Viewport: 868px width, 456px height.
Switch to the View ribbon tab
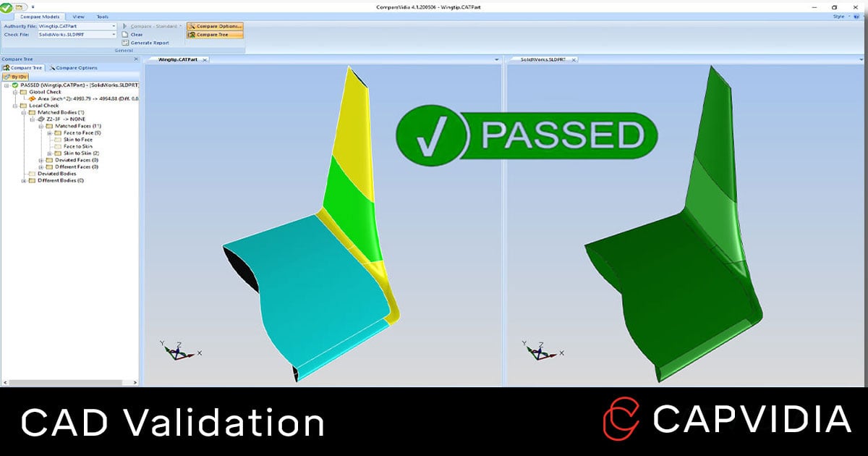point(78,17)
